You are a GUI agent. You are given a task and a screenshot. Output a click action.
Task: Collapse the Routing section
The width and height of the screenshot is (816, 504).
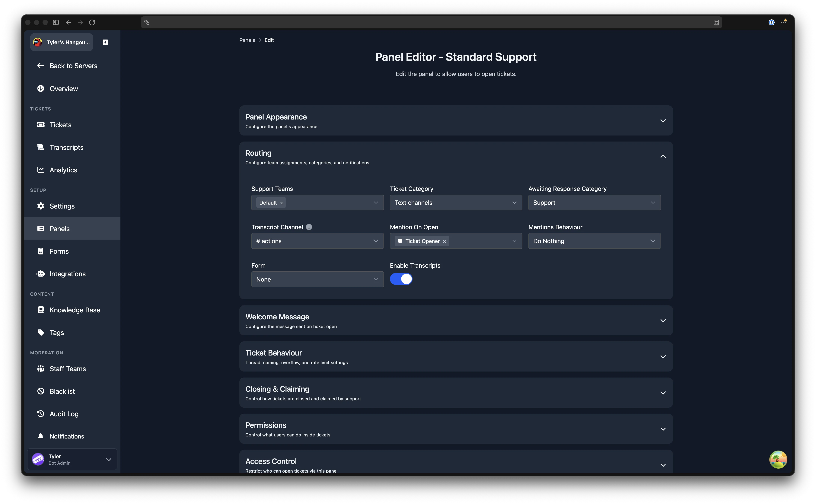pos(456,157)
